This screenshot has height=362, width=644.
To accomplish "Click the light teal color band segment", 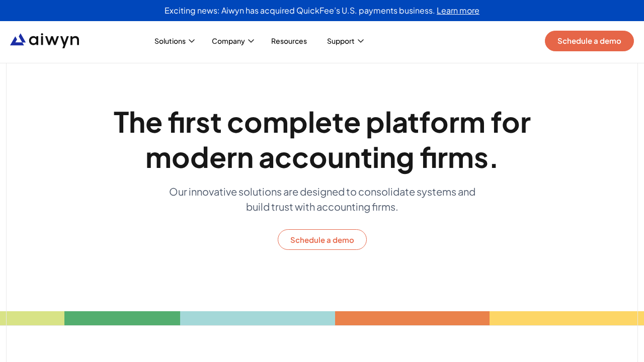I will pos(258,318).
